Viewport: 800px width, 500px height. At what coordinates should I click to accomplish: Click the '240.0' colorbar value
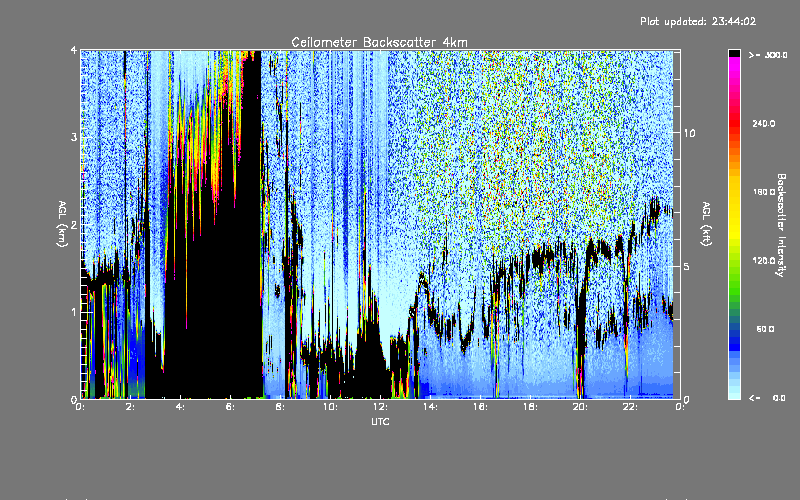click(764, 123)
